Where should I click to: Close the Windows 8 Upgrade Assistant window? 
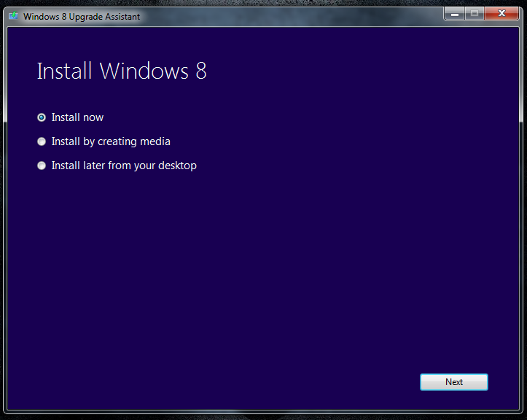pyautogui.click(x=501, y=14)
